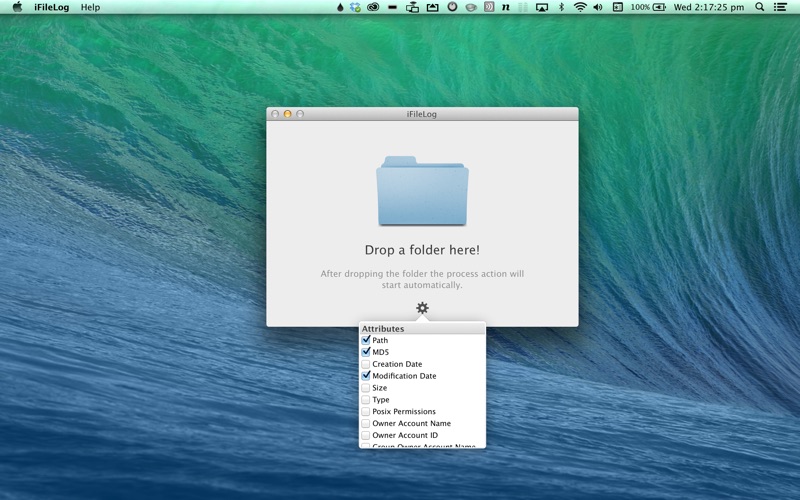Uncheck the Path attribute checkbox
The width and height of the screenshot is (800, 500).
(x=366, y=340)
